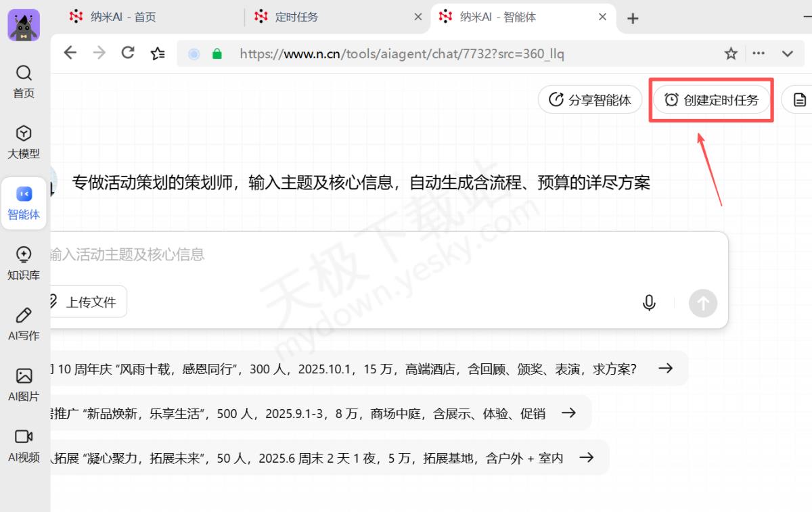
Task: Open the 知识库 knowledge base
Action: [x=24, y=263]
